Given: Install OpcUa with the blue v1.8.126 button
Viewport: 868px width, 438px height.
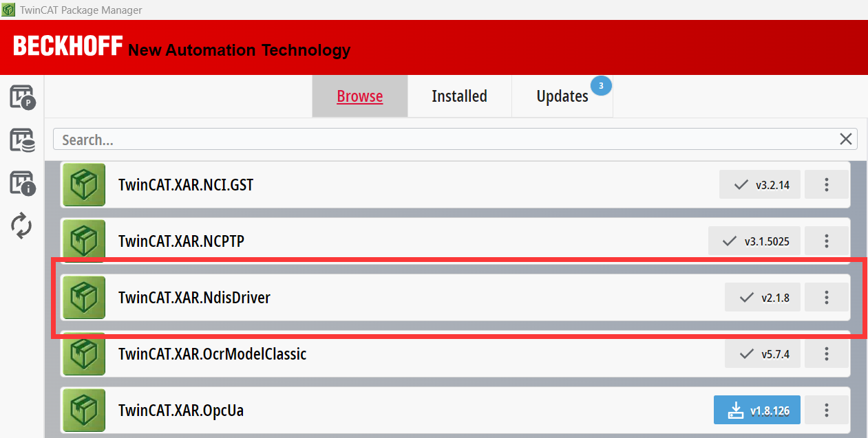Looking at the screenshot, I should click(757, 410).
